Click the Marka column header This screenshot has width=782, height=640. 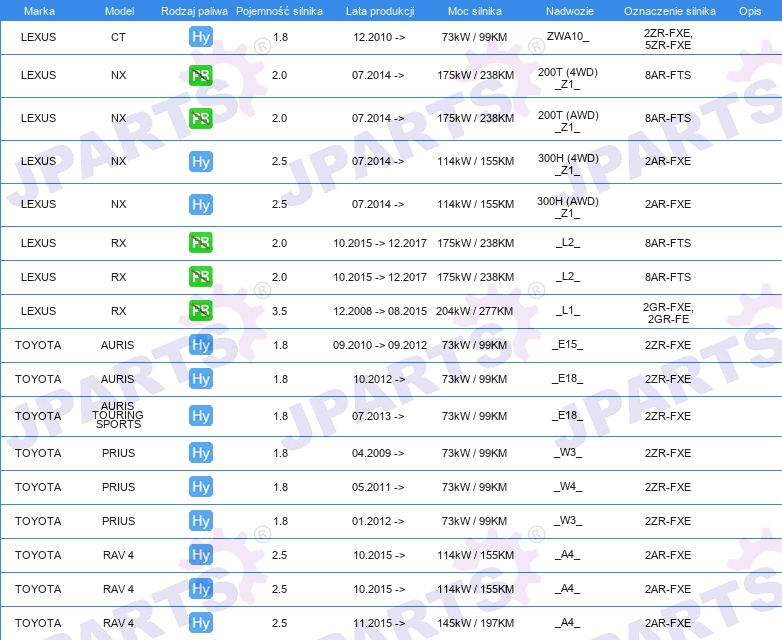pyautogui.click(x=39, y=11)
